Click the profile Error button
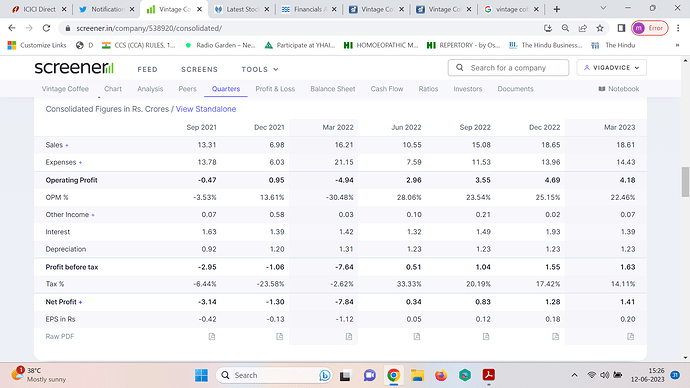Viewport: 690px width, 388px height. coord(650,28)
